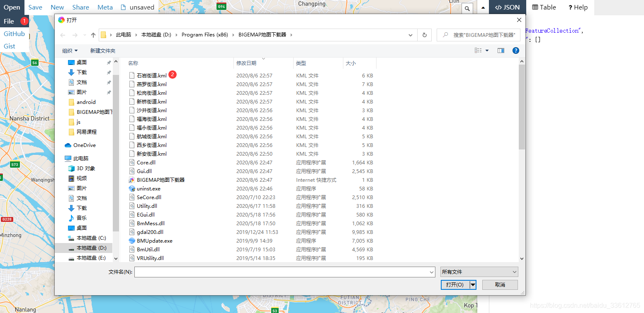Open the 组织 menu dropdown

pos(70,51)
